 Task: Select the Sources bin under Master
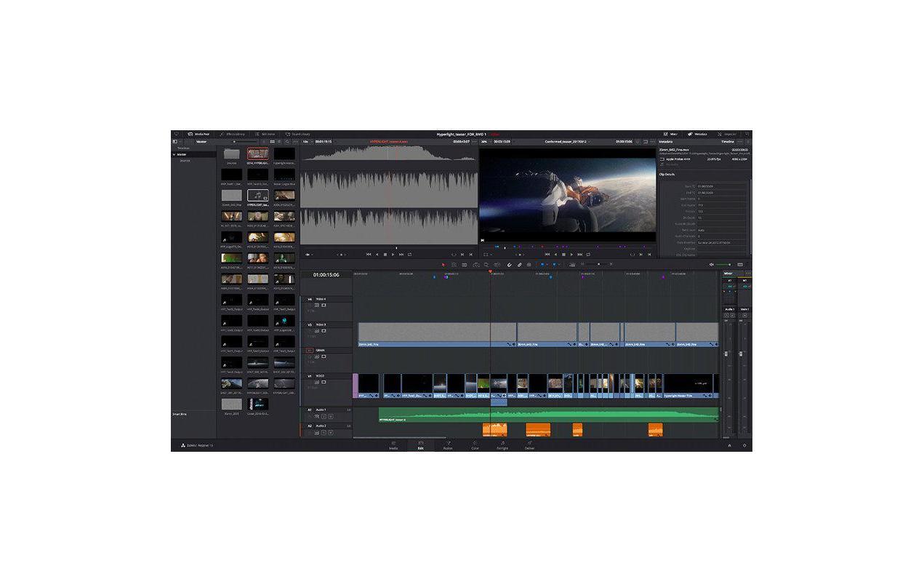tap(185, 160)
